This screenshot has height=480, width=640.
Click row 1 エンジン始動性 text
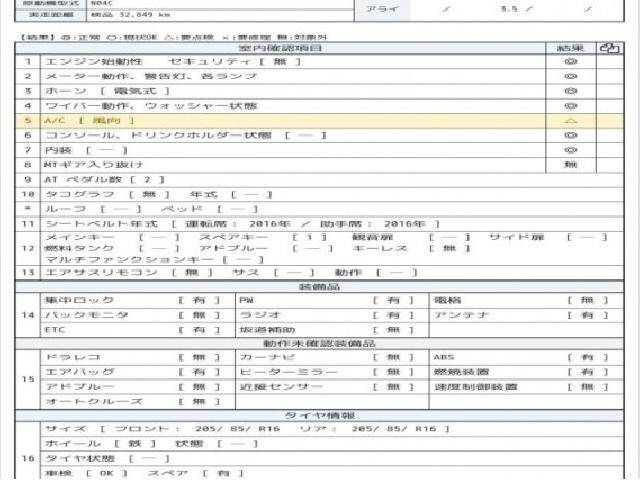[94, 62]
